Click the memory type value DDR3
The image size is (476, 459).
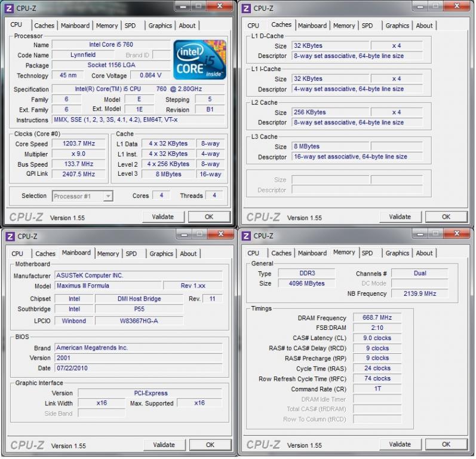coord(306,273)
